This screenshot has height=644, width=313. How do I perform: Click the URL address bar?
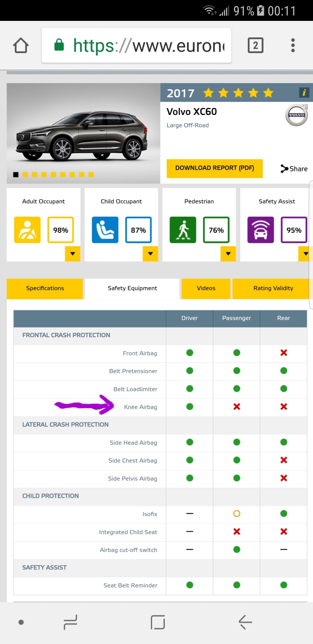tap(137, 45)
